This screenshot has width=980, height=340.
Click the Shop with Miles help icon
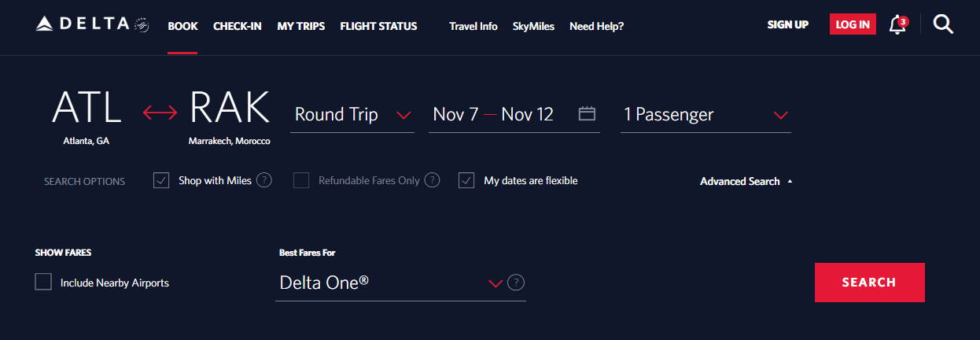tap(264, 180)
